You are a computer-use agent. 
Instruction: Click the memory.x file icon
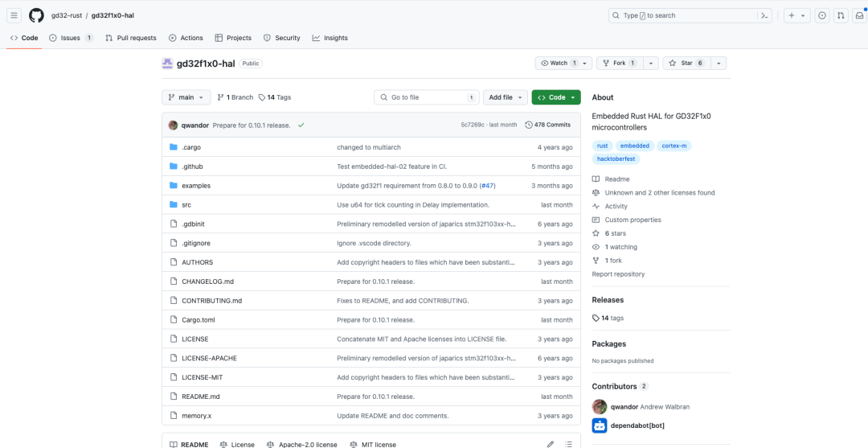click(x=174, y=415)
